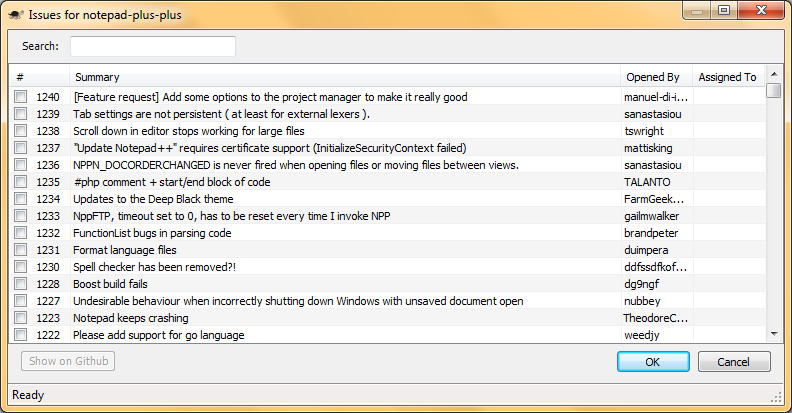The height and width of the screenshot is (413, 792).
Task: Select 'Format language files' summary
Action: 125,250
